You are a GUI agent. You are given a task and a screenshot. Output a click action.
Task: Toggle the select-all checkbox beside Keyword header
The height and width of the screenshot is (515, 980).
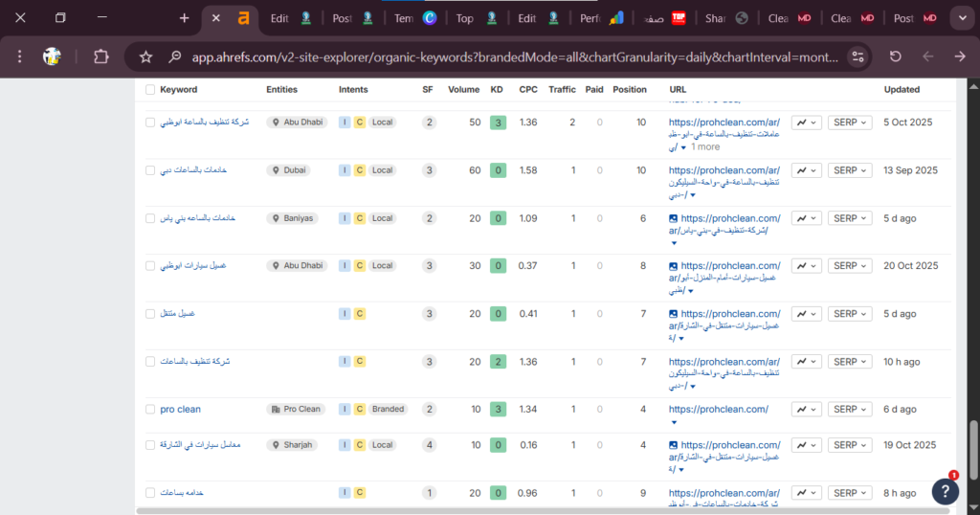(150, 90)
